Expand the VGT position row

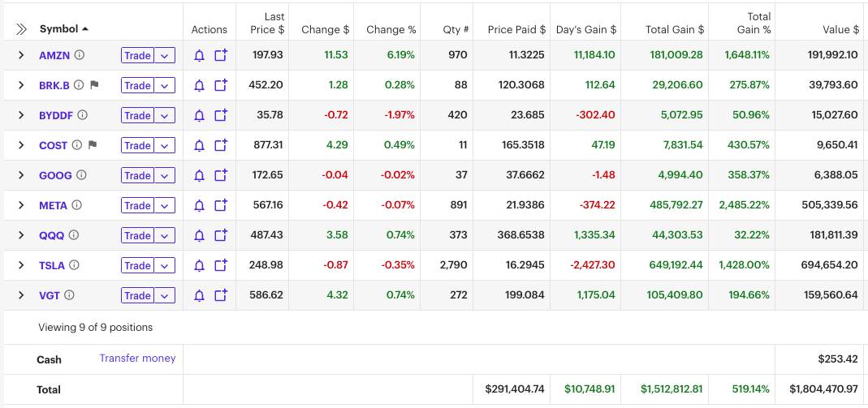coord(21,295)
